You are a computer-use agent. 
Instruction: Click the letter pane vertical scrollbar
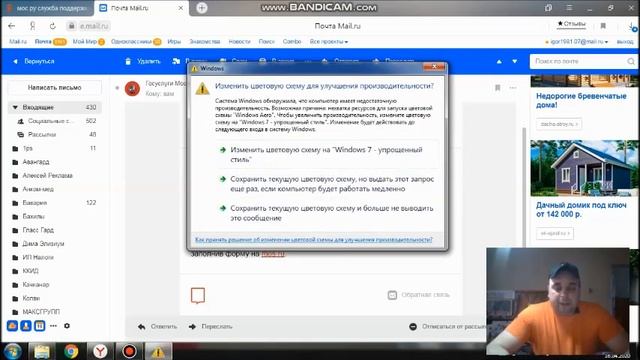coord(524,187)
